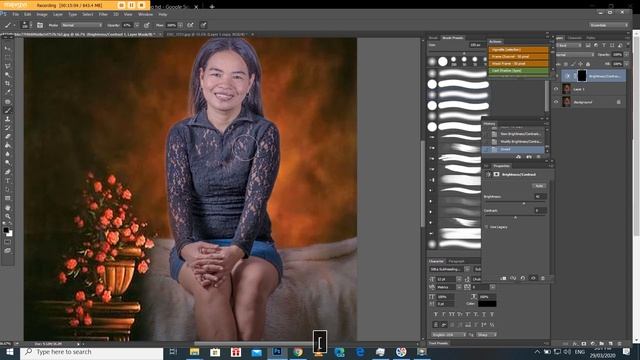The width and height of the screenshot is (640, 360).
Task: Click the new adjustment layer icon at Layers bottom
Action: [x=593, y=344]
